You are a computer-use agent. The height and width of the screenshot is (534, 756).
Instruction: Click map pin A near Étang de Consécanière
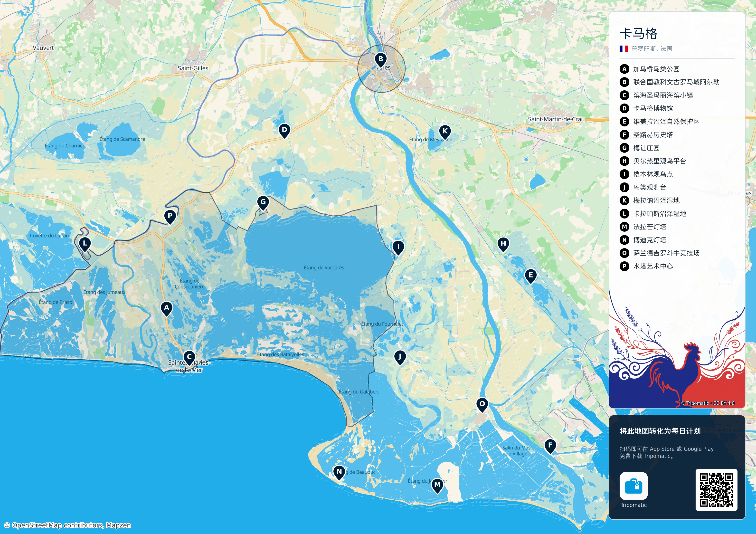pyautogui.click(x=167, y=309)
